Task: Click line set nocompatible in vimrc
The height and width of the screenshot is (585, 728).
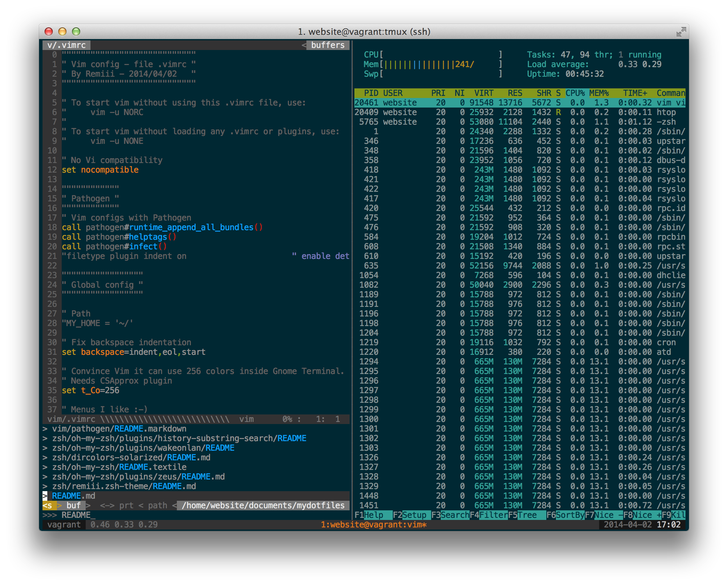Action: [100, 170]
